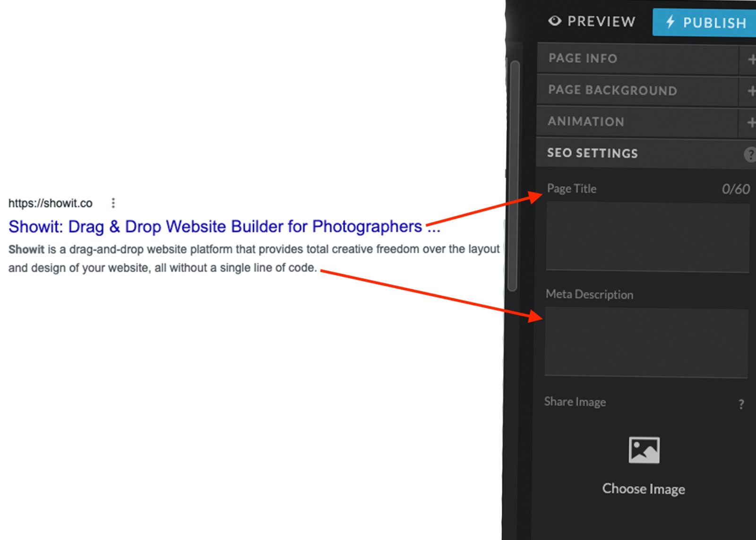756x540 pixels.
Task: Click the 0/60 character counter
Action: pyautogui.click(x=735, y=189)
